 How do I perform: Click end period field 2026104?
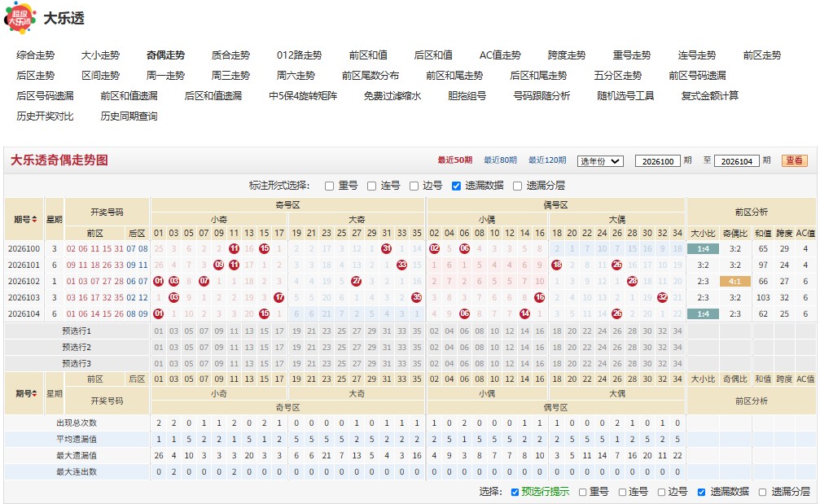click(x=737, y=161)
